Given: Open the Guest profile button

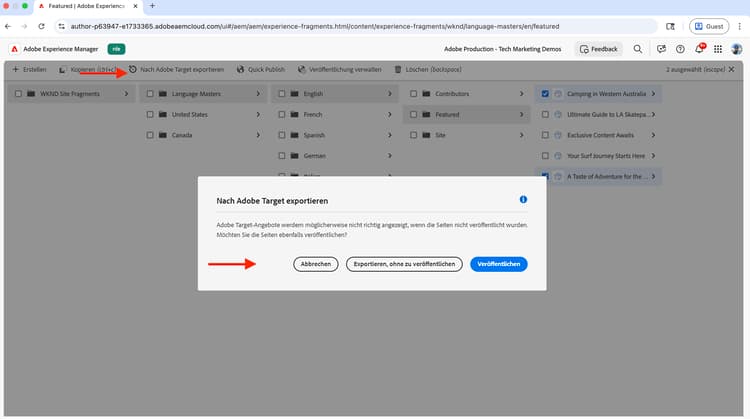Looking at the screenshot, I should (x=709, y=26).
